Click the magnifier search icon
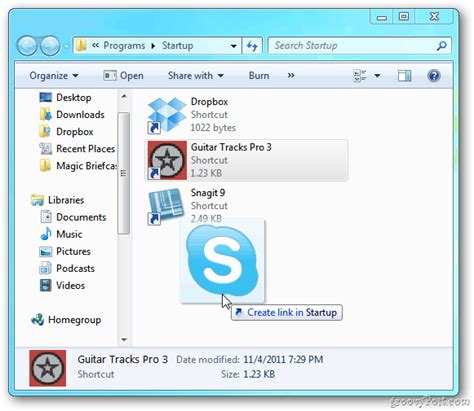Screen dimensions: 474x411 [441, 46]
